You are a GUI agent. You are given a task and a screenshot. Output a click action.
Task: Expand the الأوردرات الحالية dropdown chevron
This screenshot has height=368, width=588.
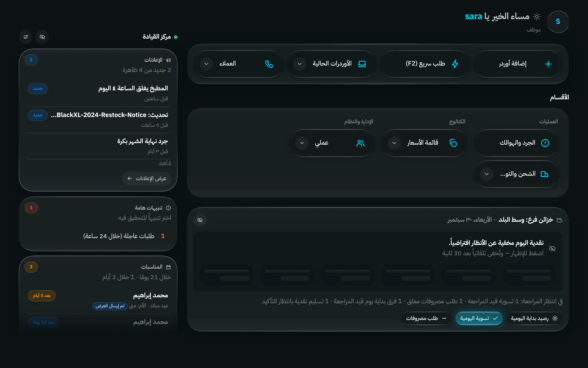point(300,64)
